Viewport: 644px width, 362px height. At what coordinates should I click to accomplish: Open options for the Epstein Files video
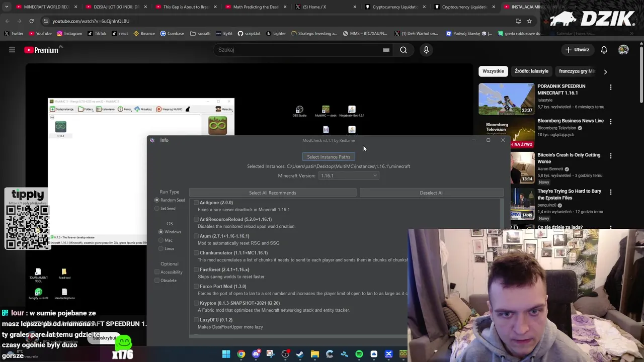[611, 193]
